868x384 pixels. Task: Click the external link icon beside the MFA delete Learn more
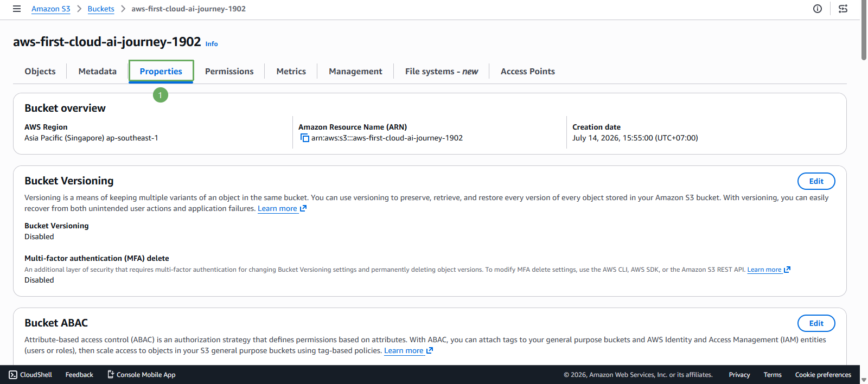[787, 270]
